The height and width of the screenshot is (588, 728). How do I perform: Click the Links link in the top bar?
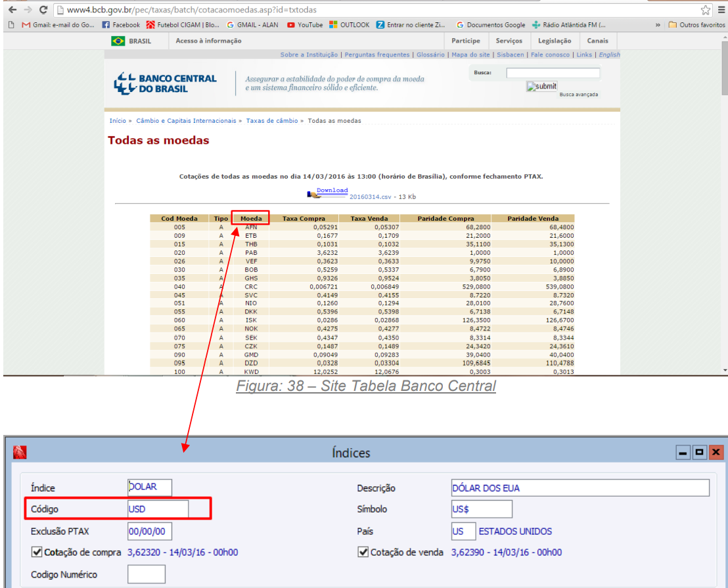click(584, 55)
